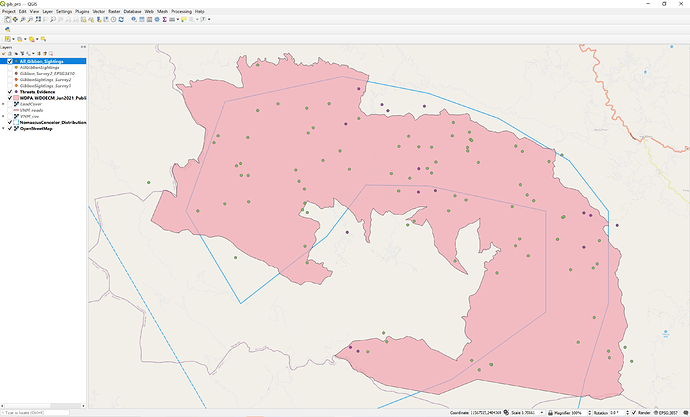690x417 pixels.
Task: Select the VNM_roads layer
Action: point(31,110)
